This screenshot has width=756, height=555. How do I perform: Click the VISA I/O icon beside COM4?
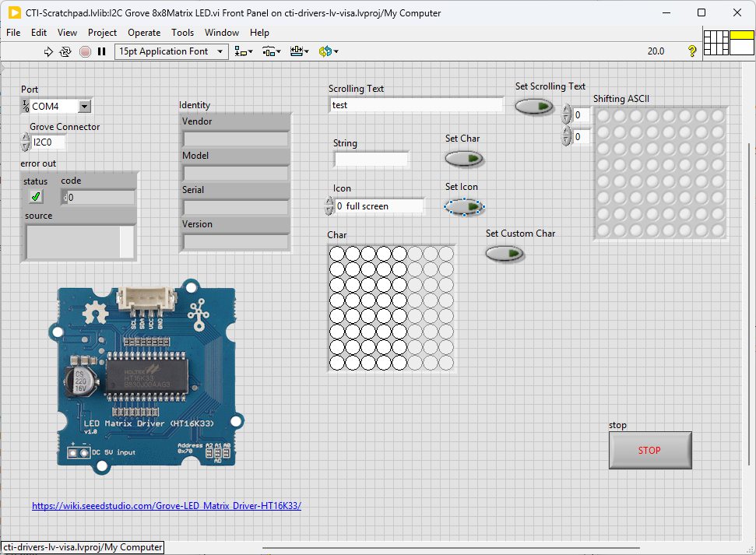26,106
